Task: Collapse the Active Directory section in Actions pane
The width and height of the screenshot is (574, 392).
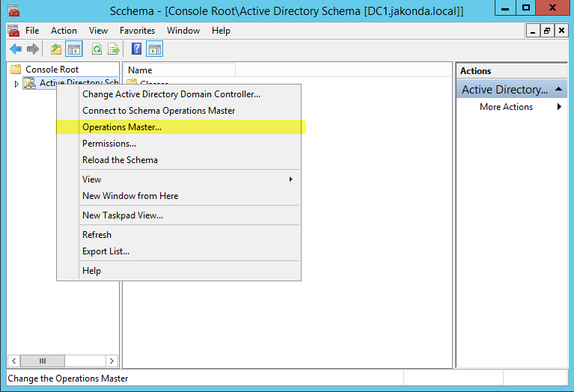Action: [x=558, y=89]
